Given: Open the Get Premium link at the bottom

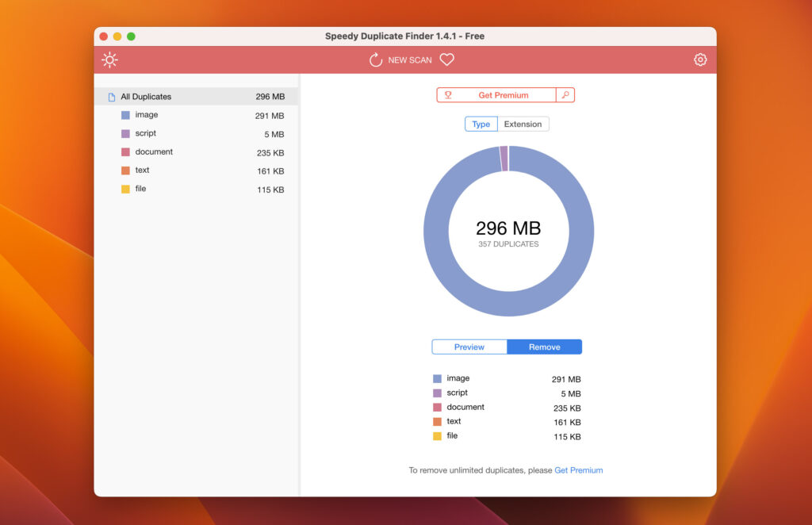Looking at the screenshot, I should [579, 469].
